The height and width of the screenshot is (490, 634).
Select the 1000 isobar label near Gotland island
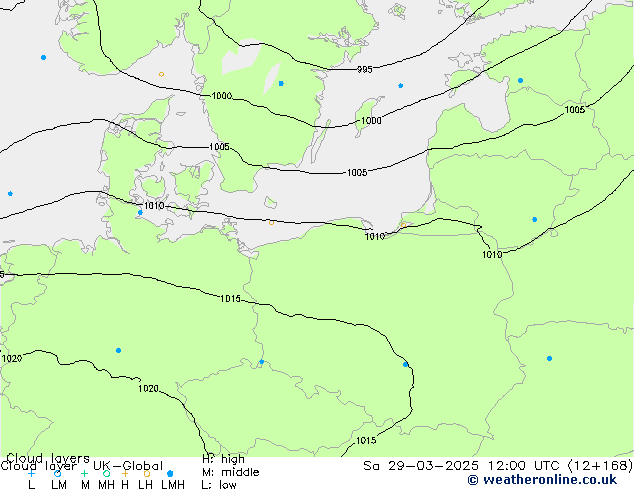coord(371,120)
